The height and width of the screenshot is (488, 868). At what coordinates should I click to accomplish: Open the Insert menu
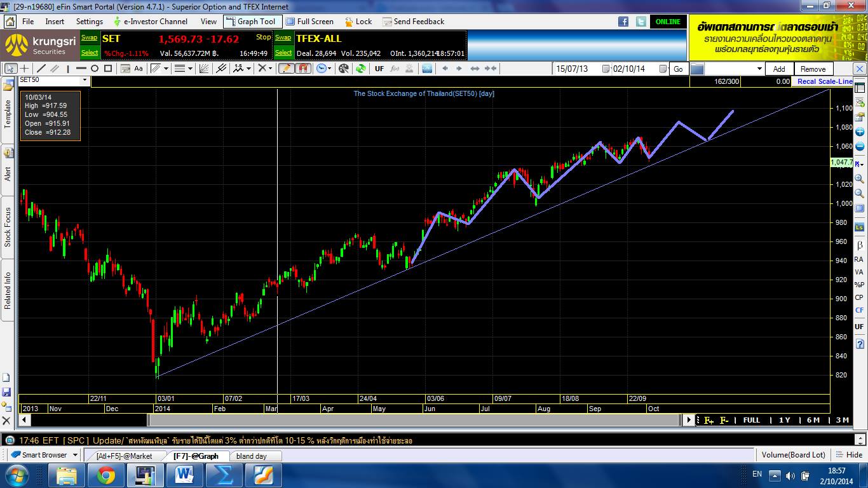pos(55,22)
